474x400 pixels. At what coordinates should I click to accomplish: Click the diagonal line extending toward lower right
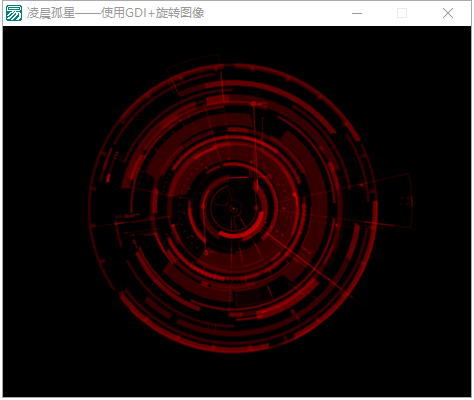point(312,268)
